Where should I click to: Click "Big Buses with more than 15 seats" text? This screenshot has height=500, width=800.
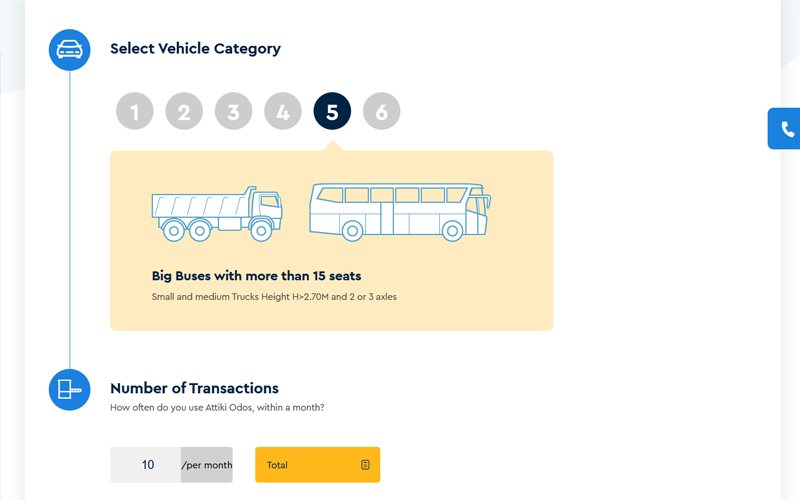[x=256, y=275]
